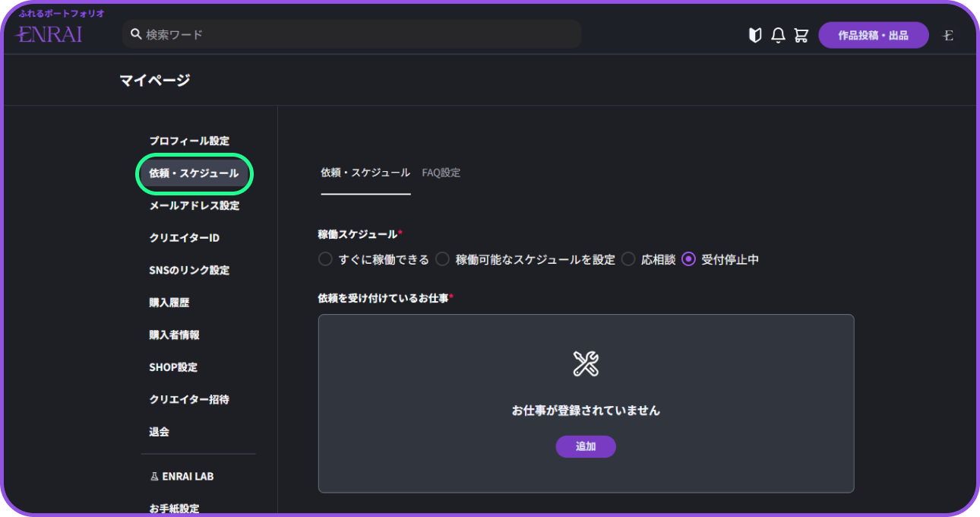Viewport: 980px width, 517px height.
Task: Open メールアドレス設定 in sidebar
Action: 194,205
